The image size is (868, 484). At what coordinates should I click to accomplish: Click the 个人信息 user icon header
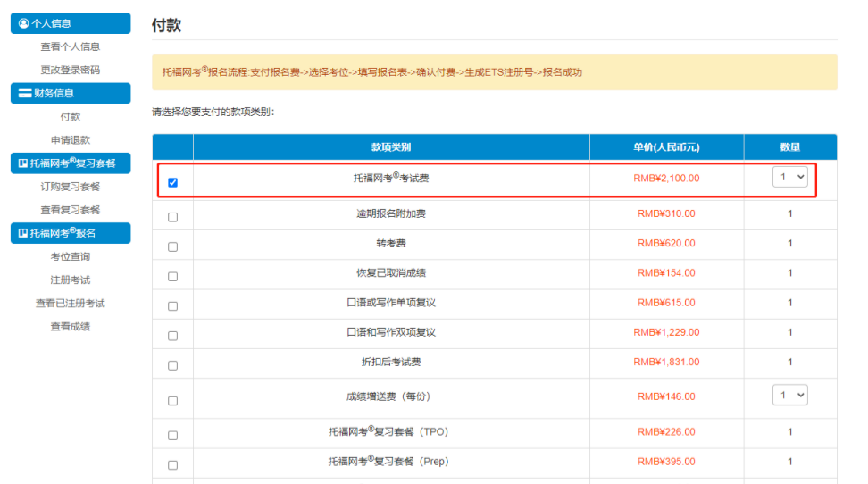(24, 23)
